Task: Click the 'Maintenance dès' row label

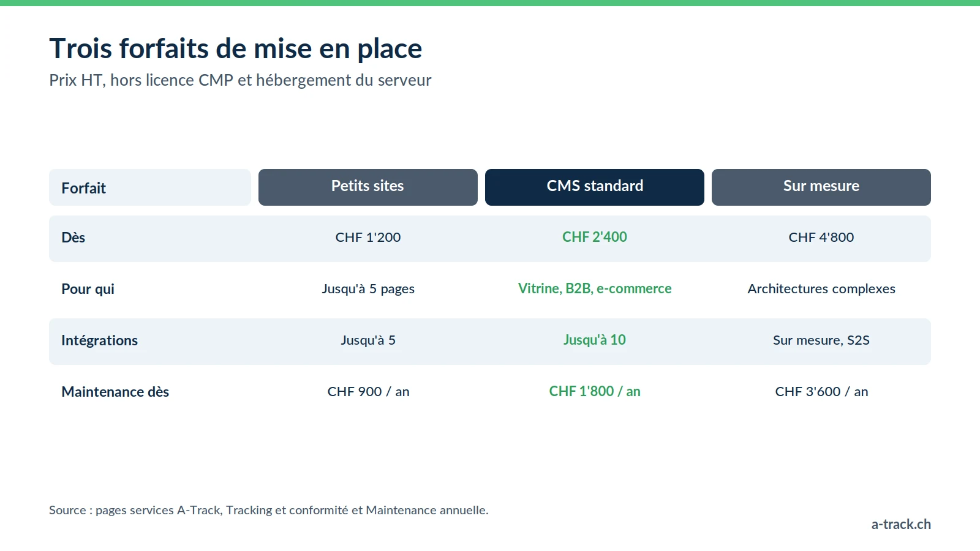Action: tap(115, 392)
